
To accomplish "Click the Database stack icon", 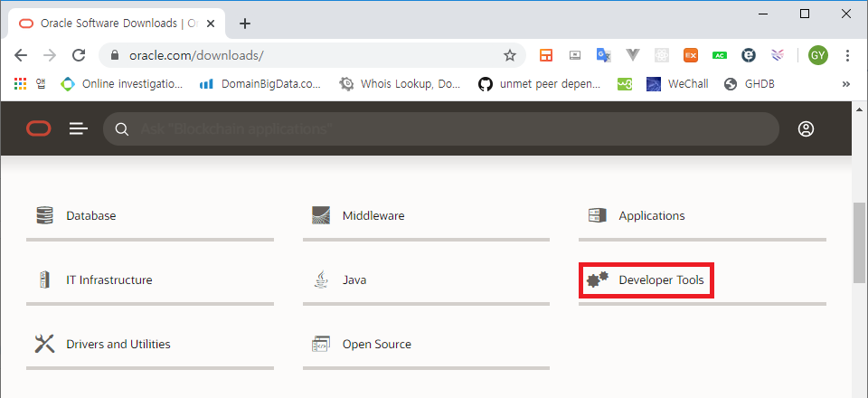I will coord(45,215).
